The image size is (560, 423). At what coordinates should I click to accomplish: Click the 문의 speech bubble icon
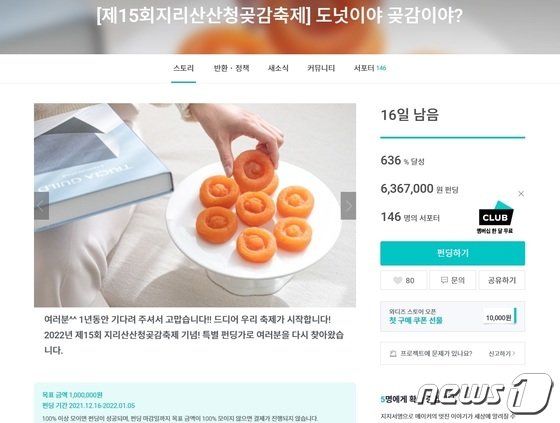444,280
